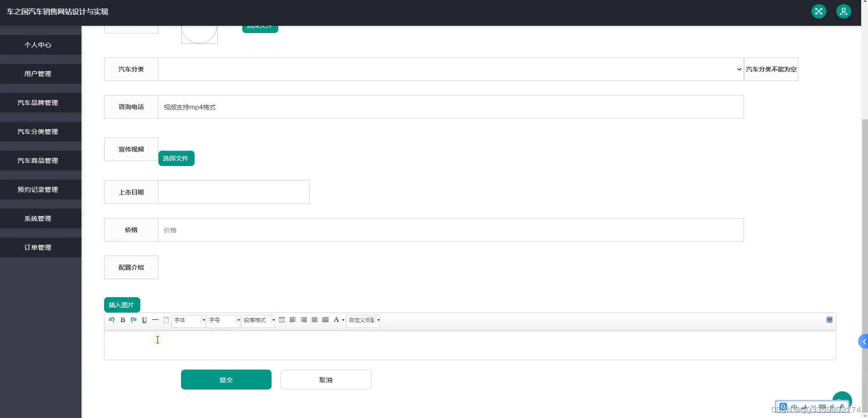Click the 取消 cancel button
The height and width of the screenshot is (418, 868).
326,380
